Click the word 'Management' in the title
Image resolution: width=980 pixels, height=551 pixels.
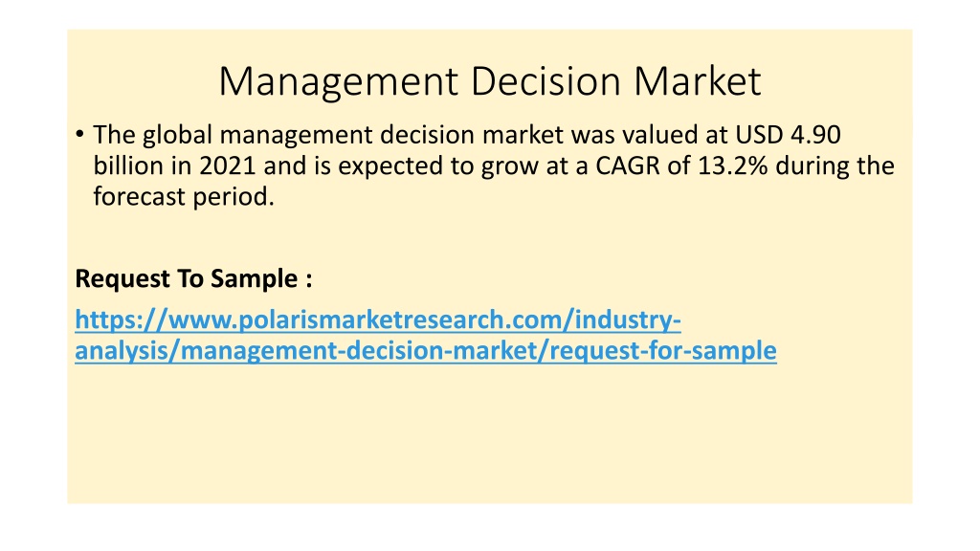339,82
